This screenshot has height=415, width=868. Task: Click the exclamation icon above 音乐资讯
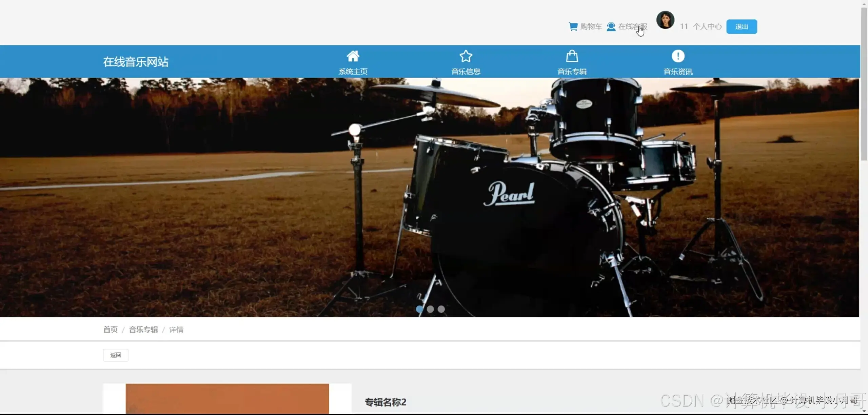678,56
